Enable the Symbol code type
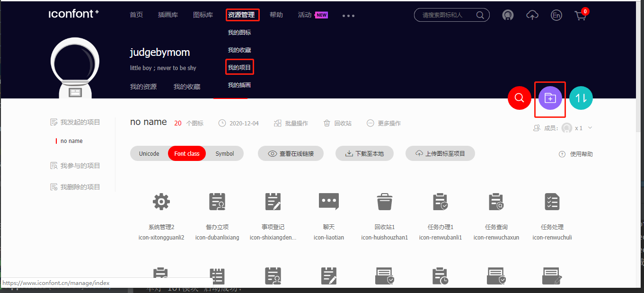The width and height of the screenshot is (644, 293). point(224,153)
